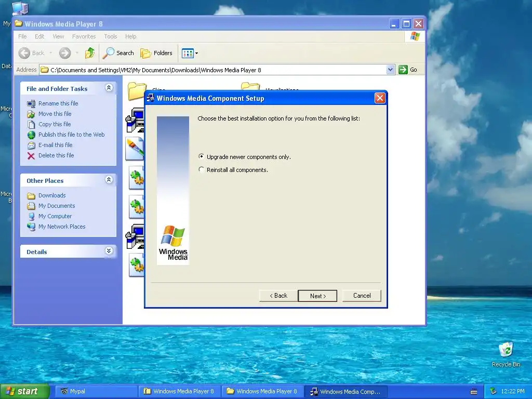Open the File menu in Explorer
This screenshot has width=532, height=399.
pyautogui.click(x=22, y=36)
